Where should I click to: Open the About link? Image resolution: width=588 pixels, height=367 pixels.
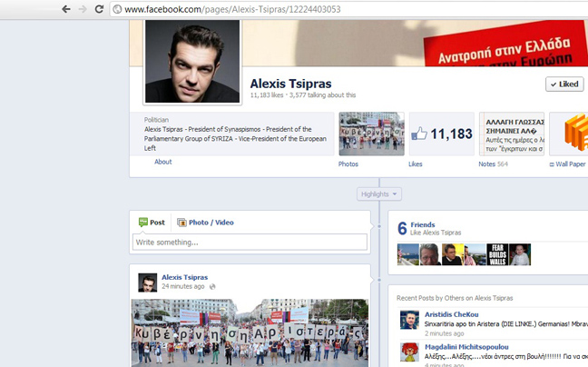pos(162,162)
